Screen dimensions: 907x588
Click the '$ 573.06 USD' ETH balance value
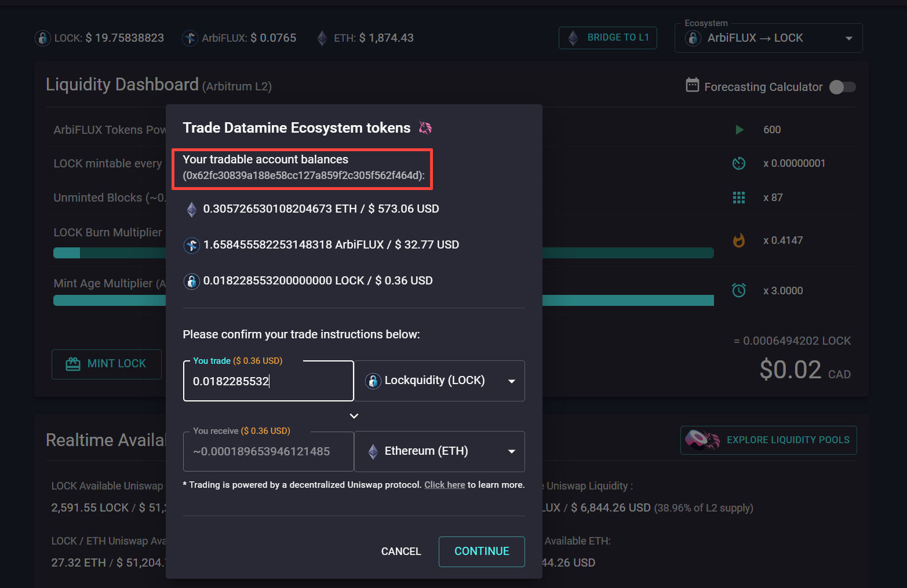coord(403,209)
